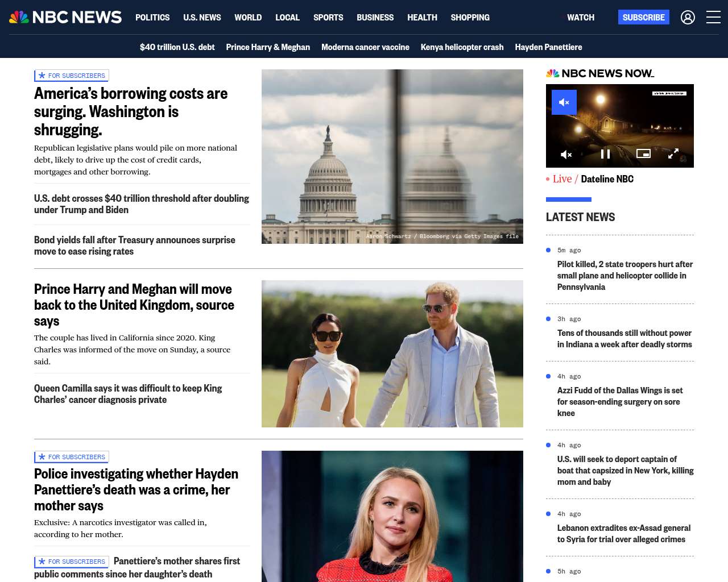
Task: Select the 'Prince Harry & Meghan' trending topic
Action: [x=268, y=47]
